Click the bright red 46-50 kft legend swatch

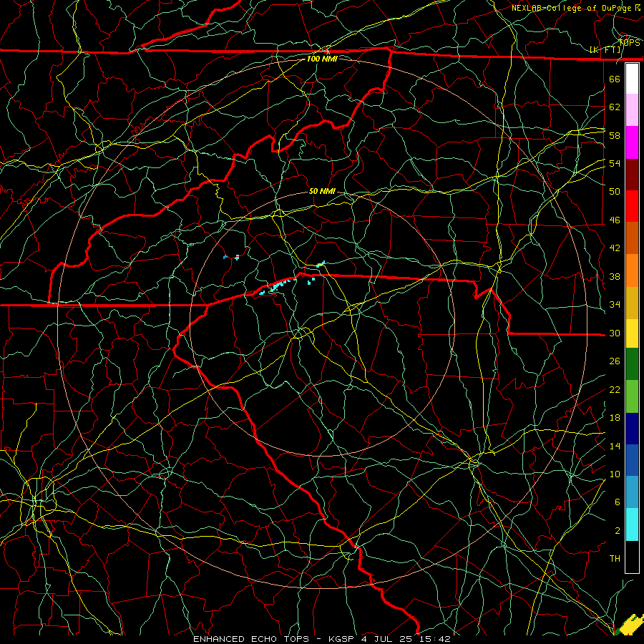(632, 206)
